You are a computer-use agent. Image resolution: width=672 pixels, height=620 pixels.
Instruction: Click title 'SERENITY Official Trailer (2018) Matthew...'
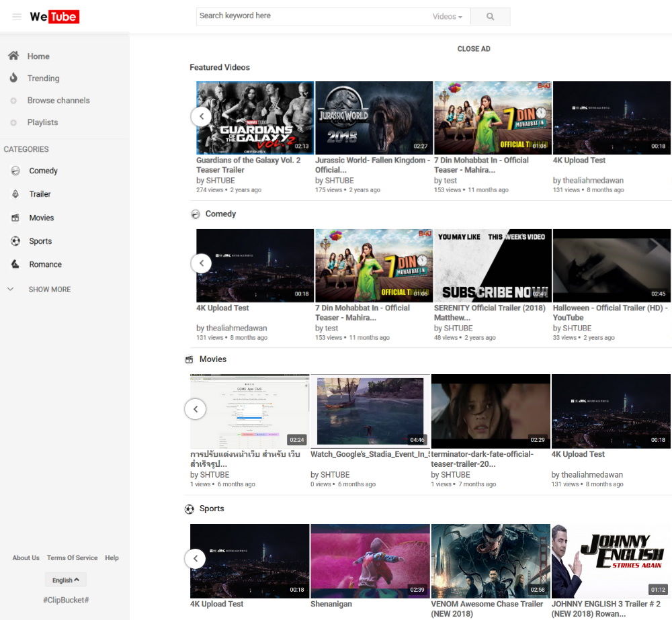(x=490, y=313)
